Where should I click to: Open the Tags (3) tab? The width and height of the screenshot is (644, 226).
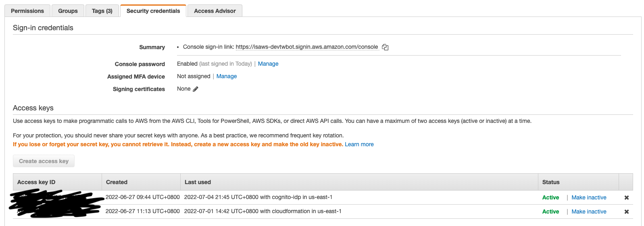[102, 11]
